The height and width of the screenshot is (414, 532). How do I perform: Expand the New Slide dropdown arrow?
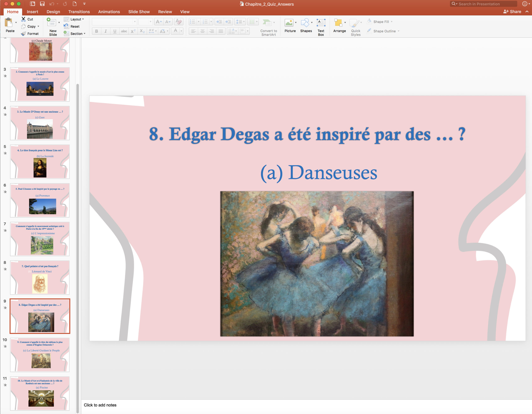(59, 23)
